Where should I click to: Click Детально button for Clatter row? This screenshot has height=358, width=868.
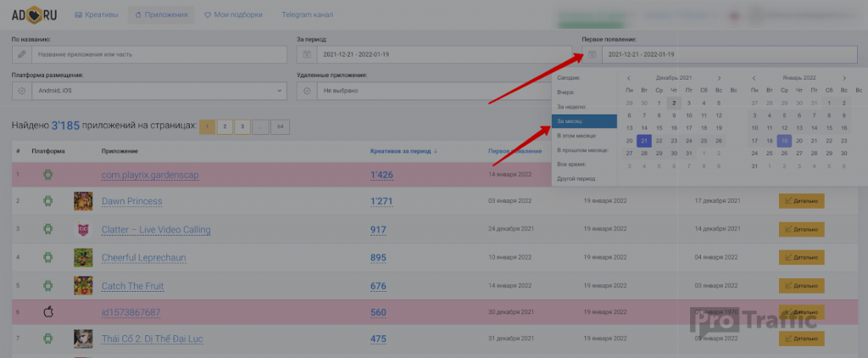pos(801,229)
